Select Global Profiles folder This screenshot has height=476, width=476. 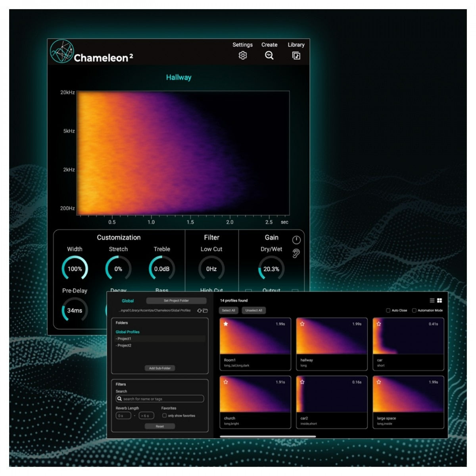[x=128, y=332]
